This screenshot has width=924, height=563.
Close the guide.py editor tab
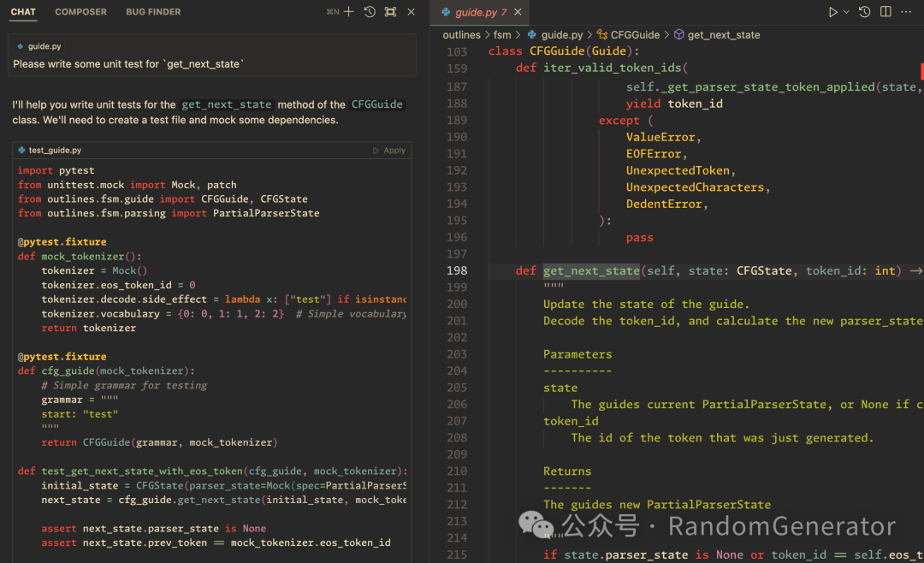tap(518, 12)
